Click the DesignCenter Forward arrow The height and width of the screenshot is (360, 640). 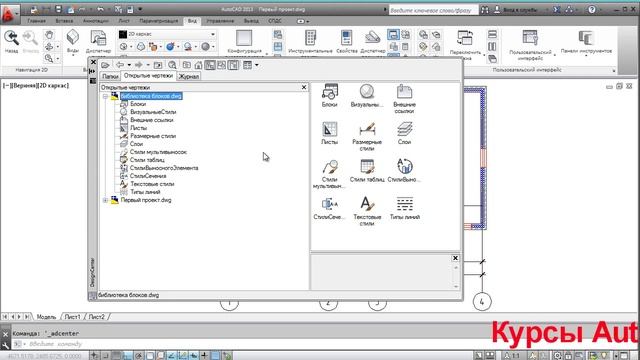pyautogui.click(x=138, y=65)
